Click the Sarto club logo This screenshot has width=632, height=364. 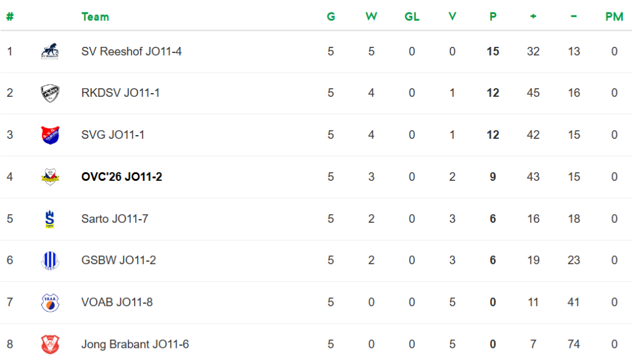click(50, 219)
